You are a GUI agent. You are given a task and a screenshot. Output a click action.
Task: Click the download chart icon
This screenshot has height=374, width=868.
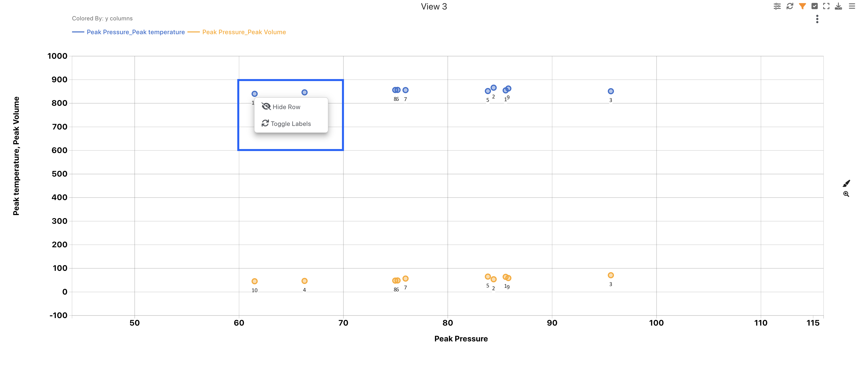[838, 6]
